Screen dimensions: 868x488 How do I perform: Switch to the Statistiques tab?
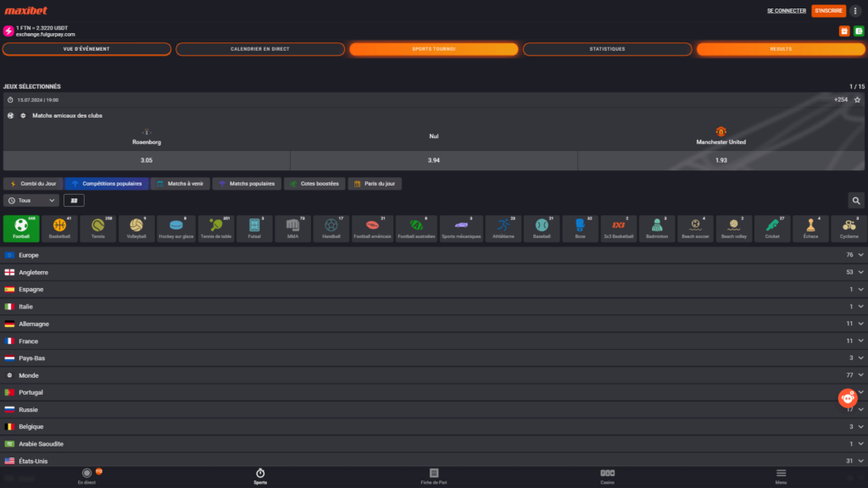(x=607, y=49)
